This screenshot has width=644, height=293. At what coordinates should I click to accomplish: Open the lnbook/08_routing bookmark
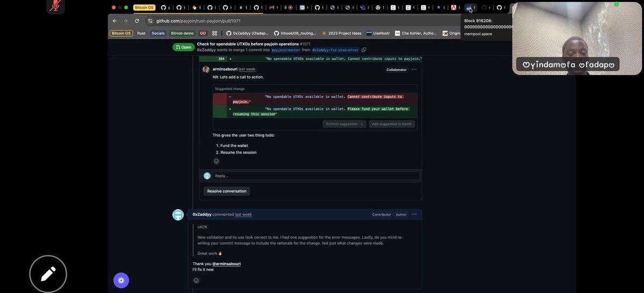coord(295,33)
